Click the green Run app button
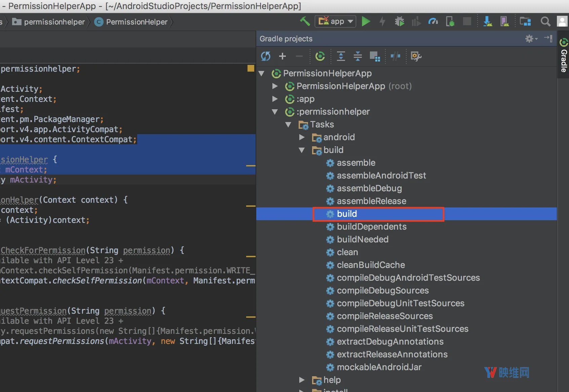The width and height of the screenshot is (569, 392). pos(366,22)
